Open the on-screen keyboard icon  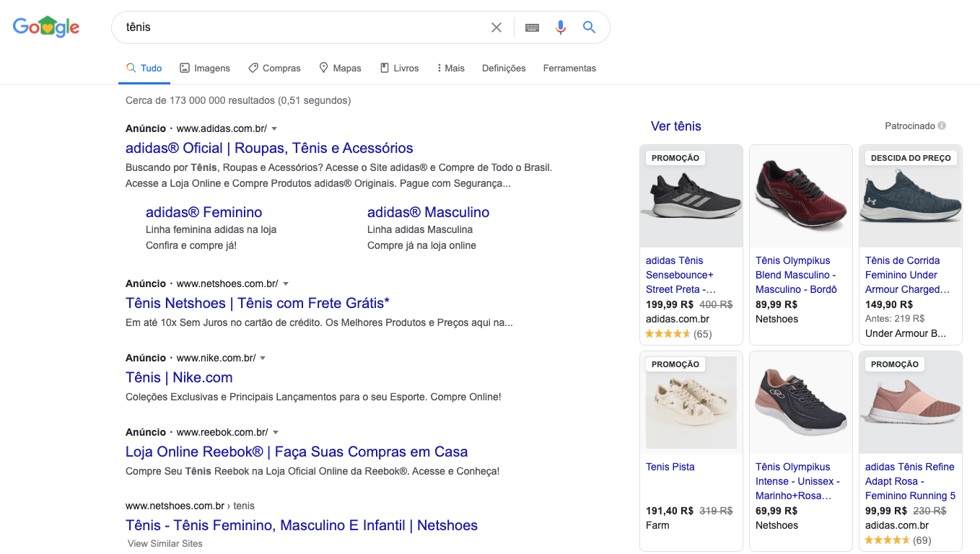tap(532, 27)
